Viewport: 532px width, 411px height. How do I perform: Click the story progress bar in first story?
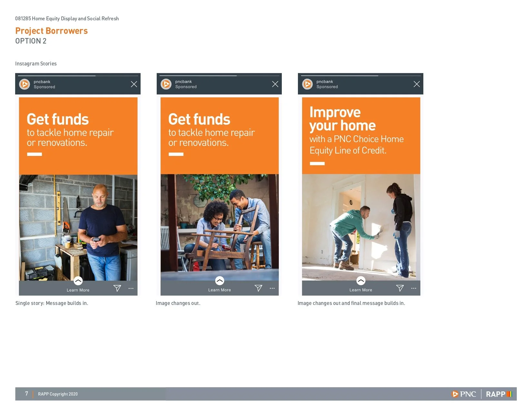(78, 76)
